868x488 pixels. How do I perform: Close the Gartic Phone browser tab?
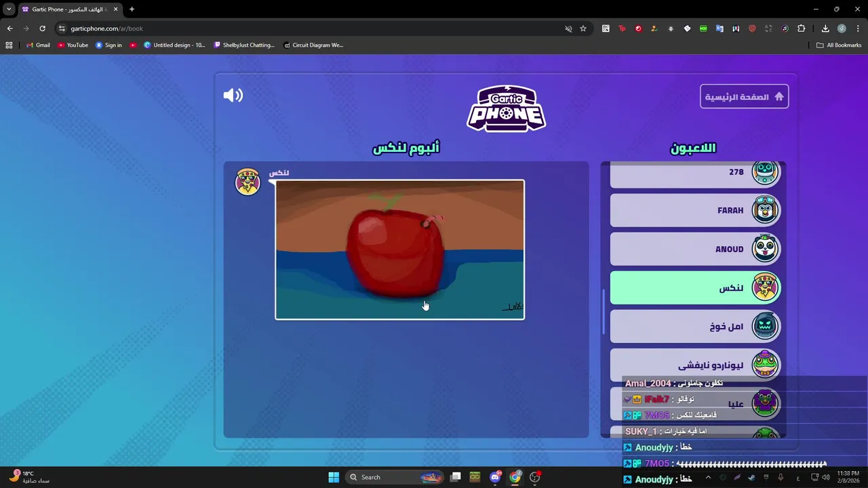pyautogui.click(x=115, y=9)
